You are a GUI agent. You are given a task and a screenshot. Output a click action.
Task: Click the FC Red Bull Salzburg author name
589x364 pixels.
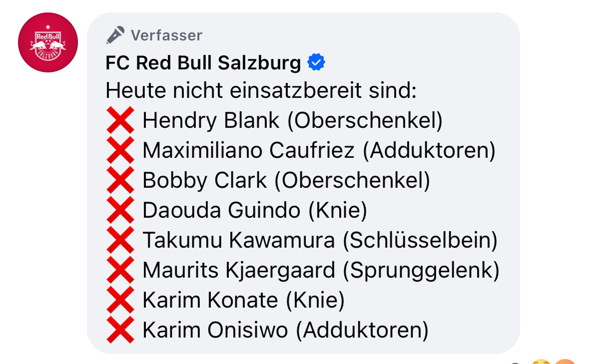[x=203, y=63]
